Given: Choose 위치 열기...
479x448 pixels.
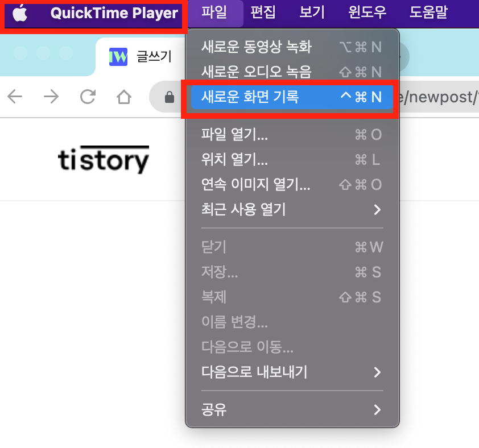Looking at the screenshot, I should point(292,159).
